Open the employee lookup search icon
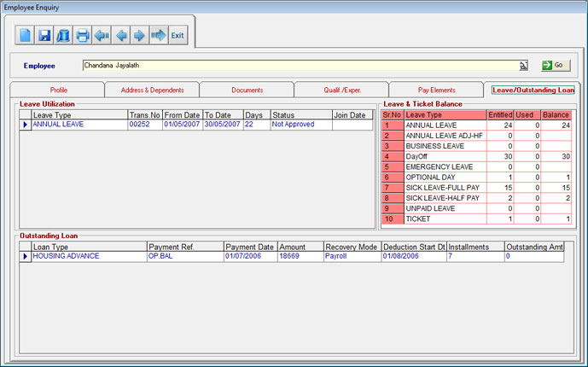The height and width of the screenshot is (367, 588). tap(523, 65)
